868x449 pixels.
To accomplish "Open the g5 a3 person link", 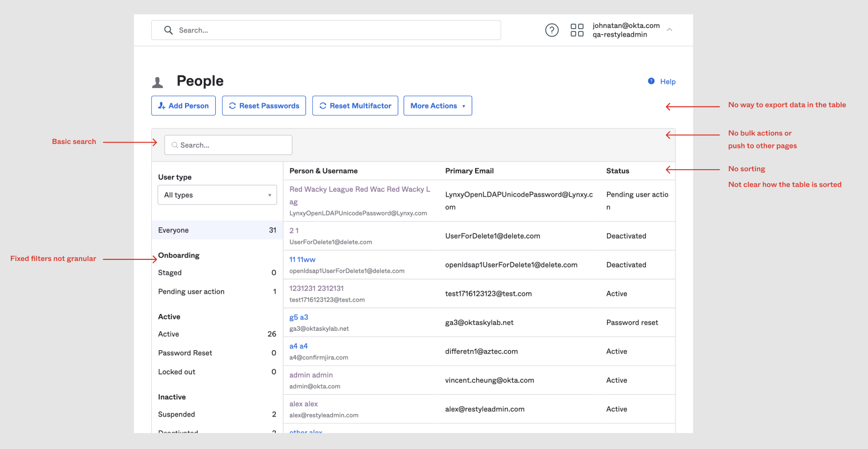I will pos(299,317).
